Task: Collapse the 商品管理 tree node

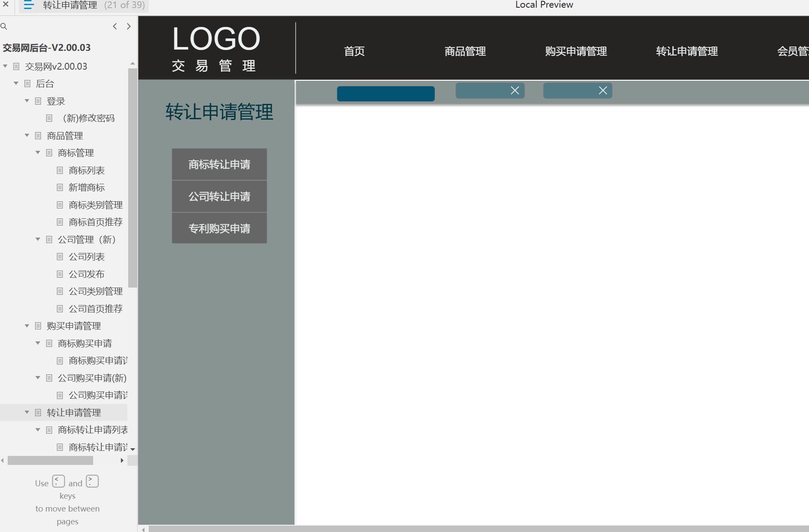Action: 27,135
